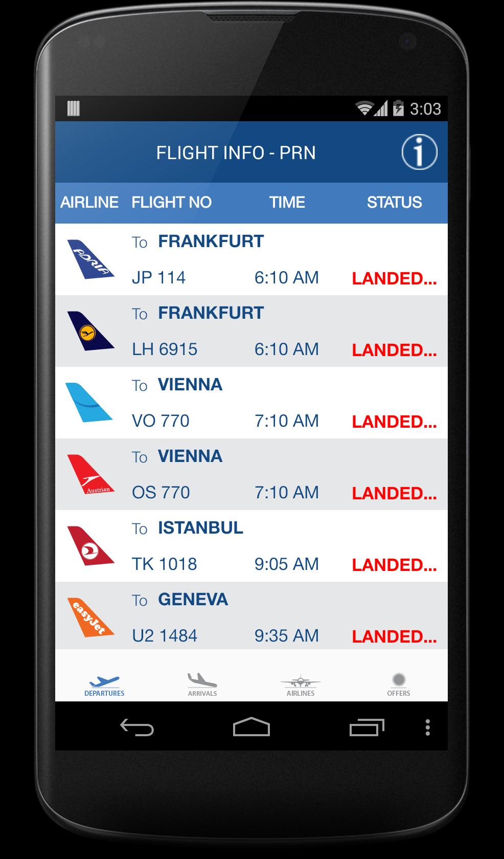Image resolution: width=504 pixels, height=859 pixels.
Task: Tap the light blue VO 770 tail logo
Action: pyautogui.click(x=89, y=403)
